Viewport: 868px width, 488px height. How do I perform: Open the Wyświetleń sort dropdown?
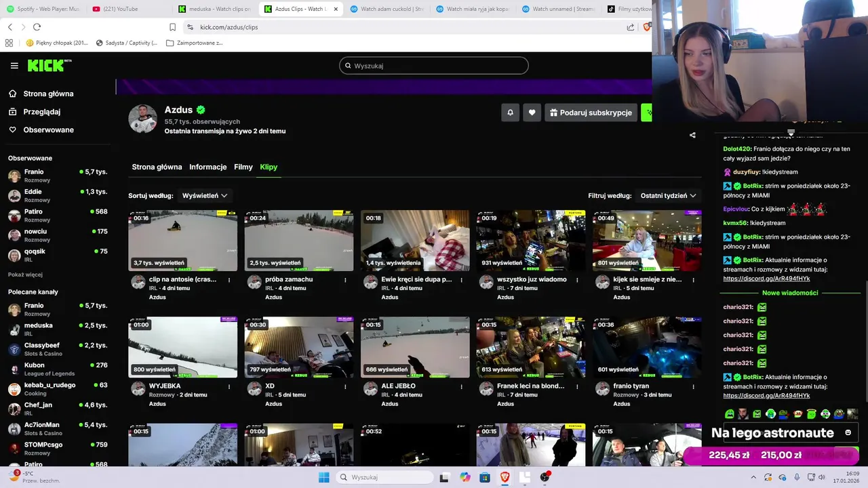pyautogui.click(x=205, y=195)
